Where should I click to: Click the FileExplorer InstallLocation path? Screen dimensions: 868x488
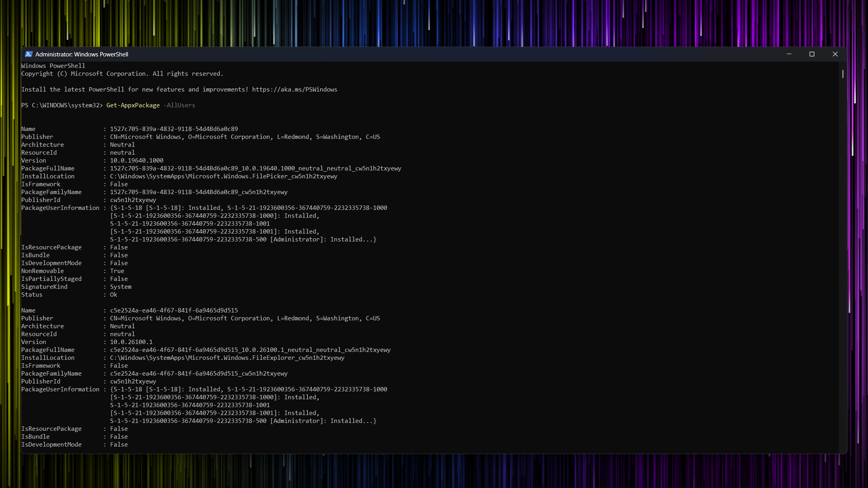pyautogui.click(x=227, y=358)
